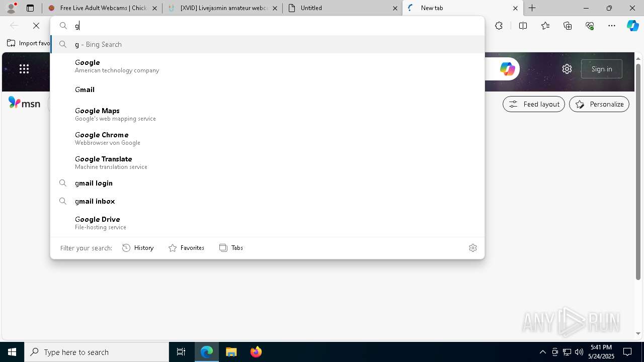Screen dimensions: 644x362
Task: Click the taskbar clock and date
Action: click(x=601, y=352)
